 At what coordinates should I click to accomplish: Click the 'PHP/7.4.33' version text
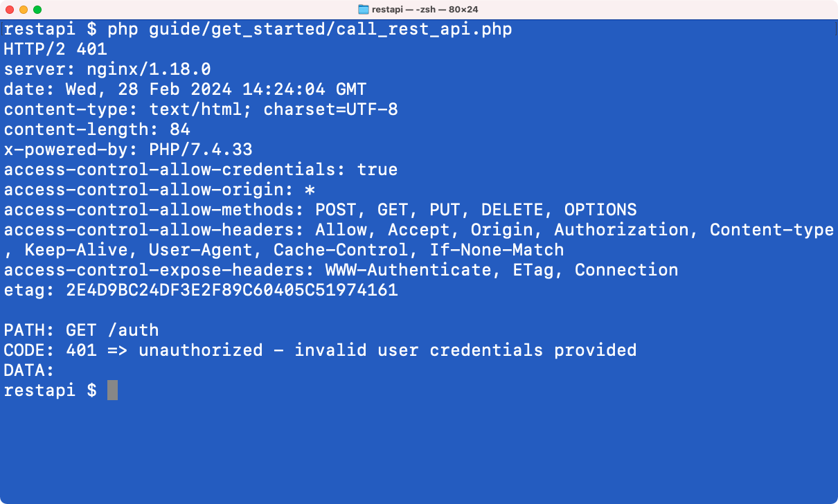pos(201,150)
